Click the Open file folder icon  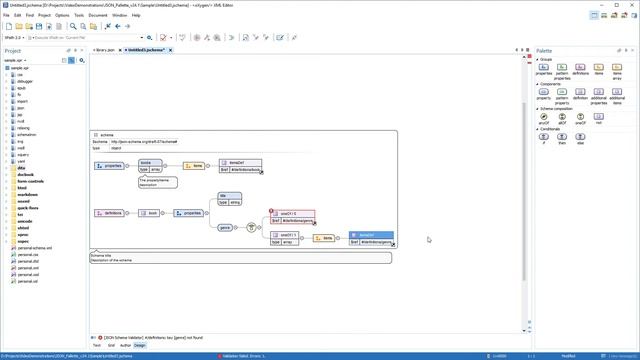tap(19, 27)
